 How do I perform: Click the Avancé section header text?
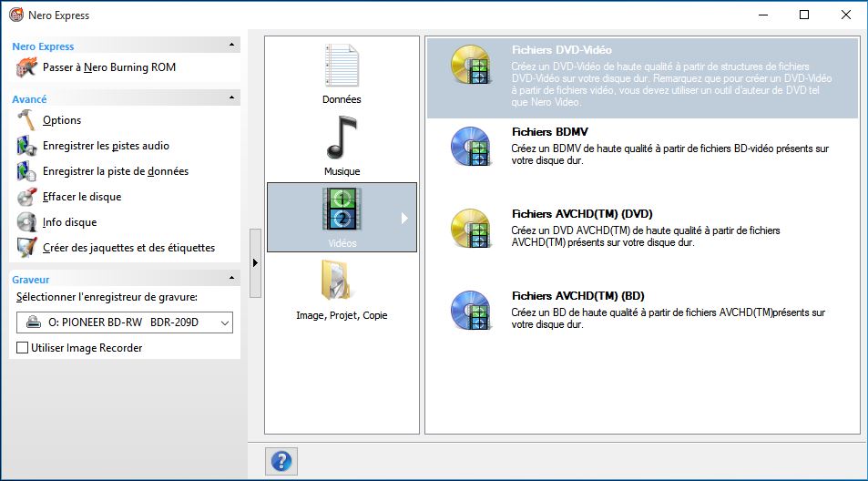click(29, 99)
